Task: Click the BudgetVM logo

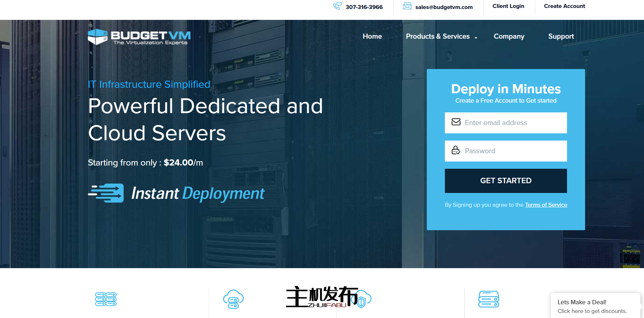Action: click(139, 37)
